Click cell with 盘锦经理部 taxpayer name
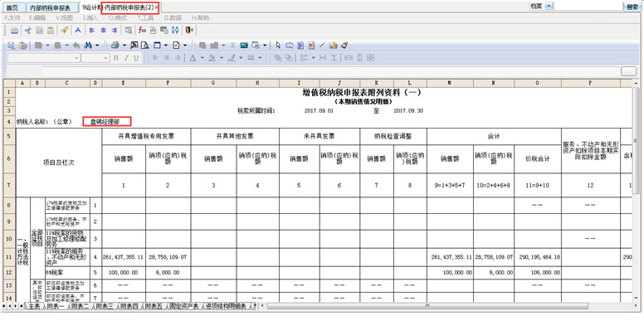Viewport: 644px width, 321px height. point(106,121)
